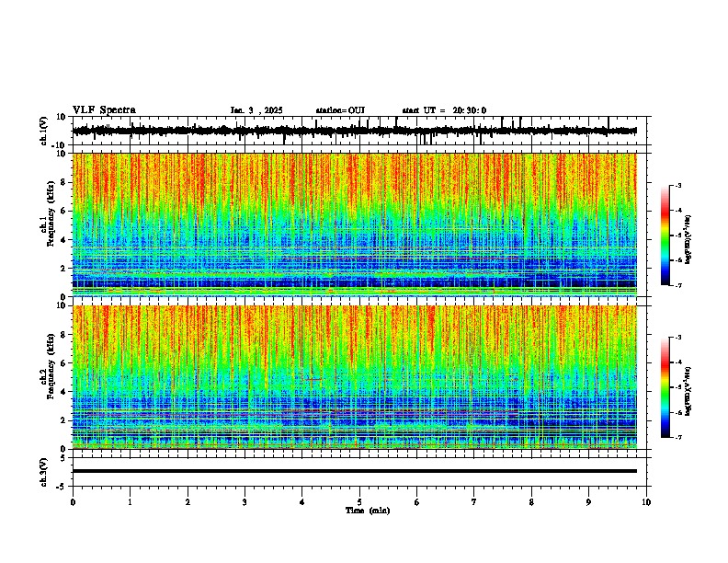Screen dimensions: 728x563
Task: Click the "7" tick label on the time axis
Action: (x=474, y=502)
